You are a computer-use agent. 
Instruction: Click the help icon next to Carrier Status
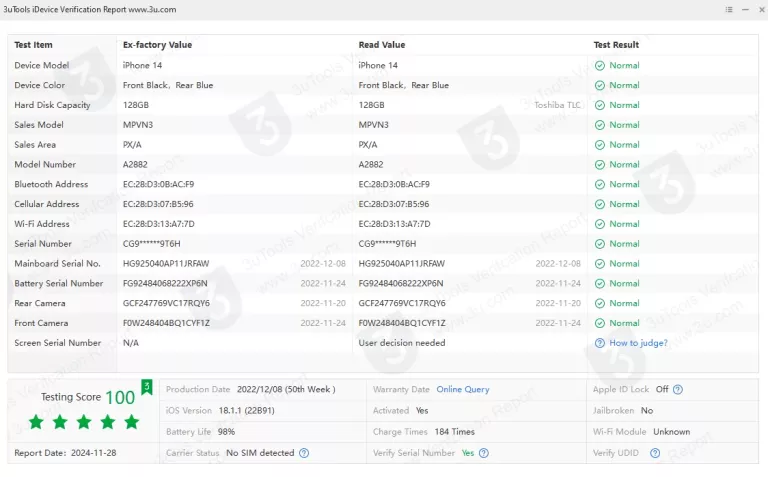[304, 453]
